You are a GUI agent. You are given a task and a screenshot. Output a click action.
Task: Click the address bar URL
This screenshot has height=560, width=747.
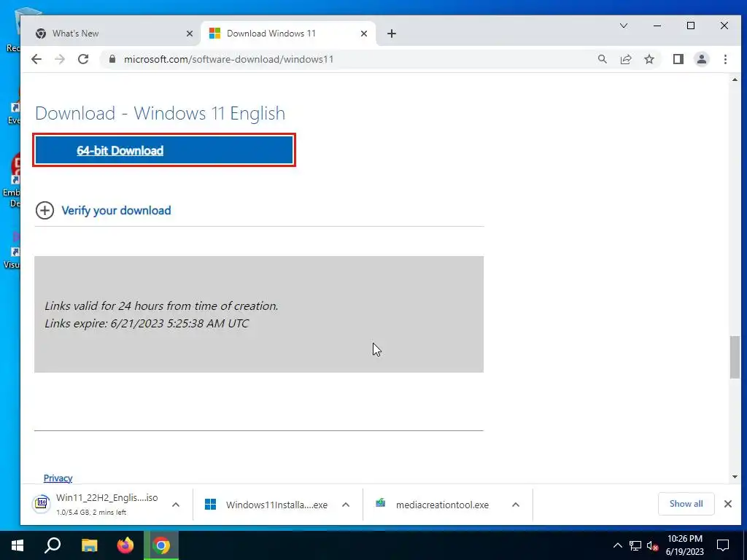[x=228, y=59]
